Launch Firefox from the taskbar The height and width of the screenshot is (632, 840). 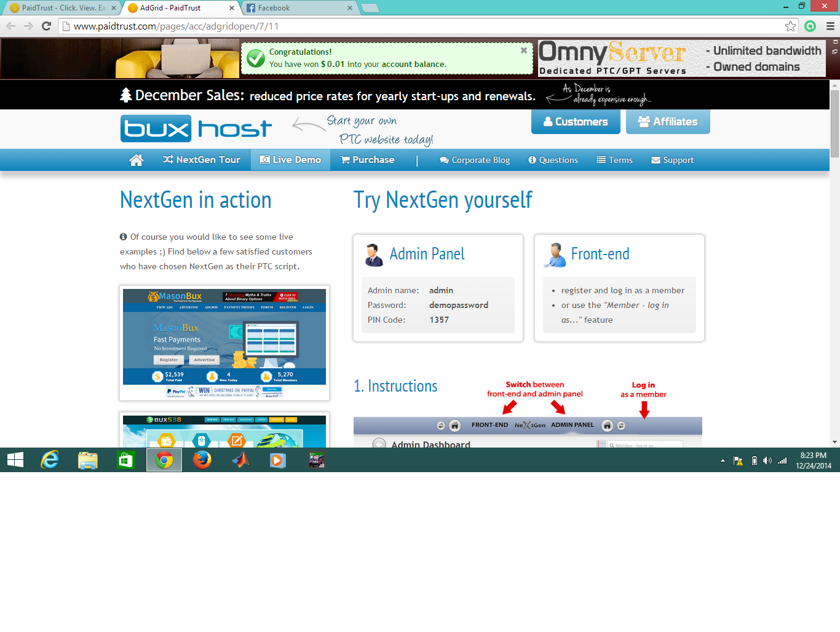[x=202, y=460]
